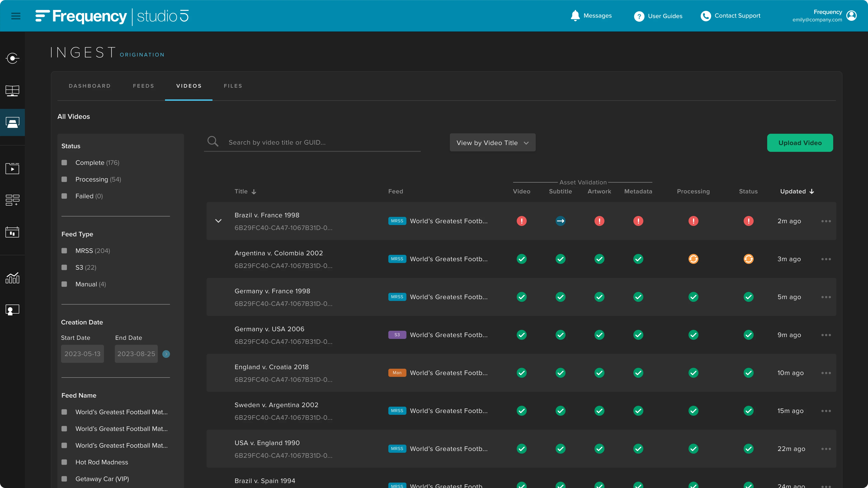The height and width of the screenshot is (488, 868).
Task: Sort by the Updated column arrow
Action: (812, 191)
